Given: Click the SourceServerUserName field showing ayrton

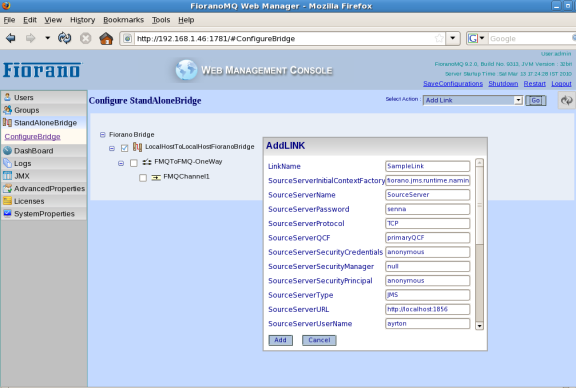Looking at the screenshot, I should point(428,324).
